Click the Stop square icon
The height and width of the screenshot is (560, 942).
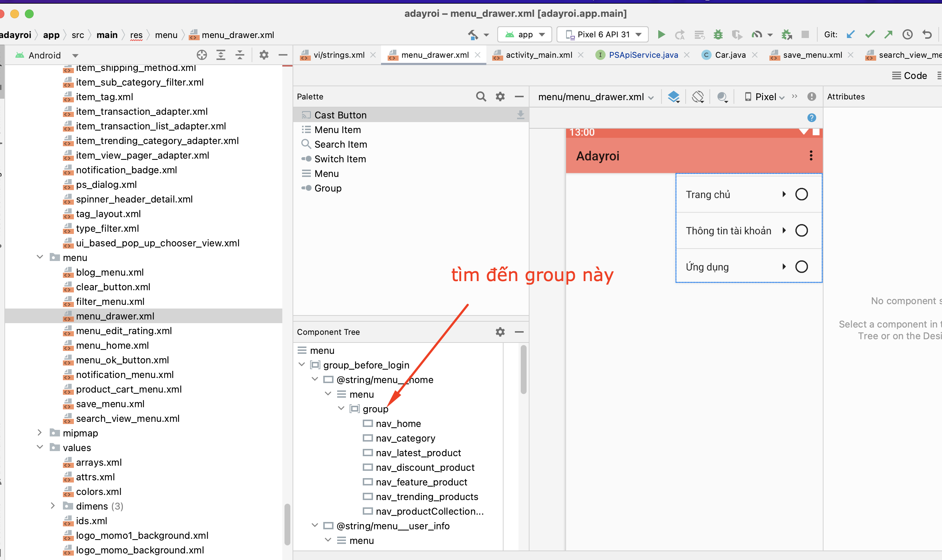[x=805, y=35]
